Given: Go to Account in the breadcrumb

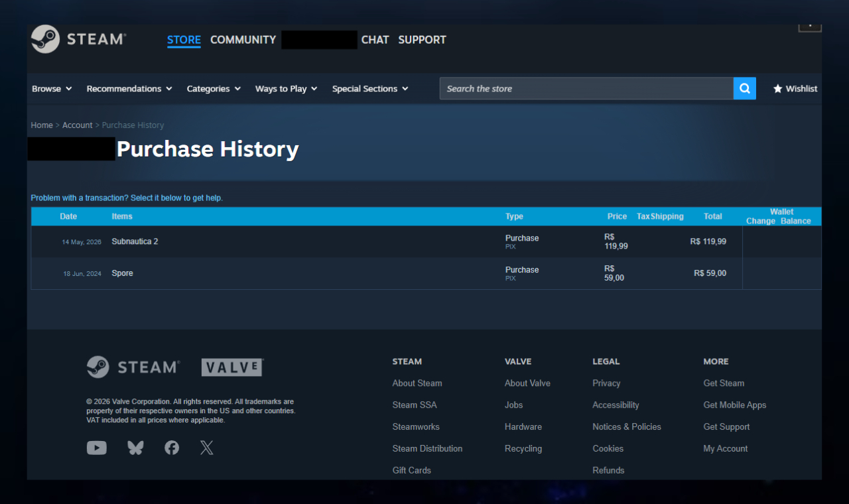Looking at the screenshot, I should [78, 125].
